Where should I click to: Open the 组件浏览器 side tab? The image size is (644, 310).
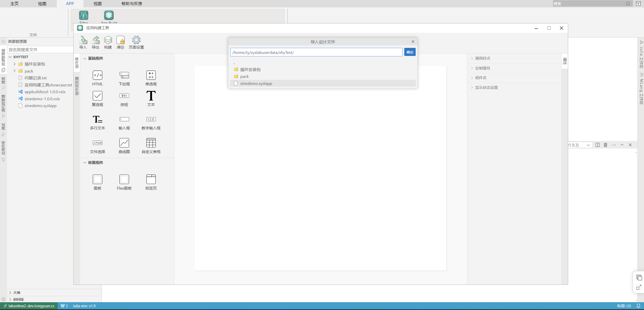[77, 86]
